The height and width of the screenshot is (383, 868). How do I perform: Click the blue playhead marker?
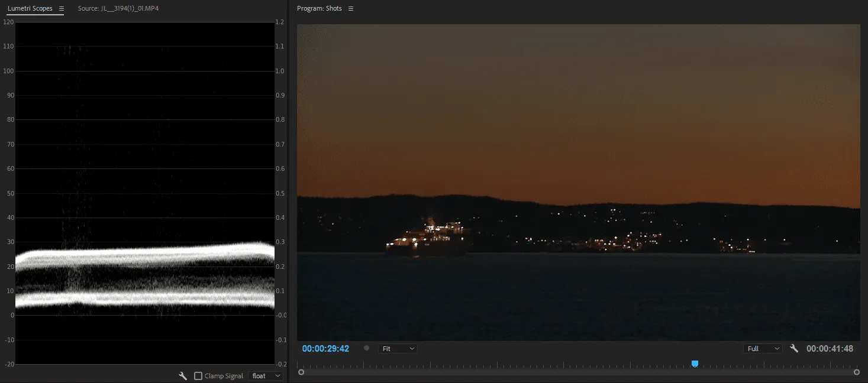[x=695, y=363]
